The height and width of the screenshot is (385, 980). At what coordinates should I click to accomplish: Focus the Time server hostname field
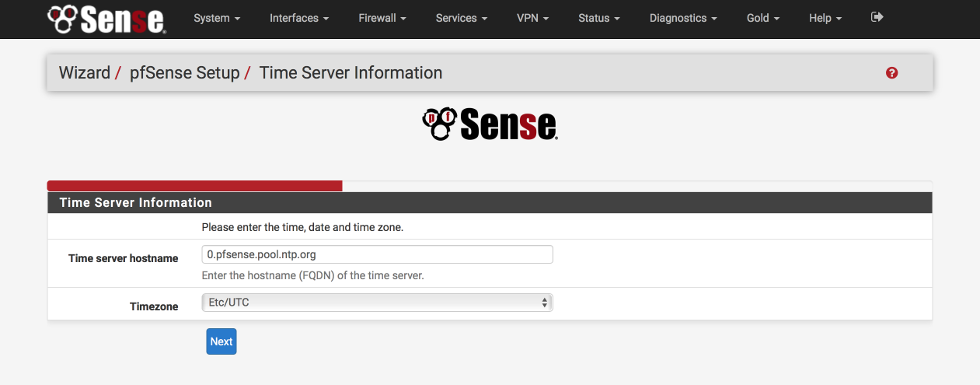coord(377,254)
